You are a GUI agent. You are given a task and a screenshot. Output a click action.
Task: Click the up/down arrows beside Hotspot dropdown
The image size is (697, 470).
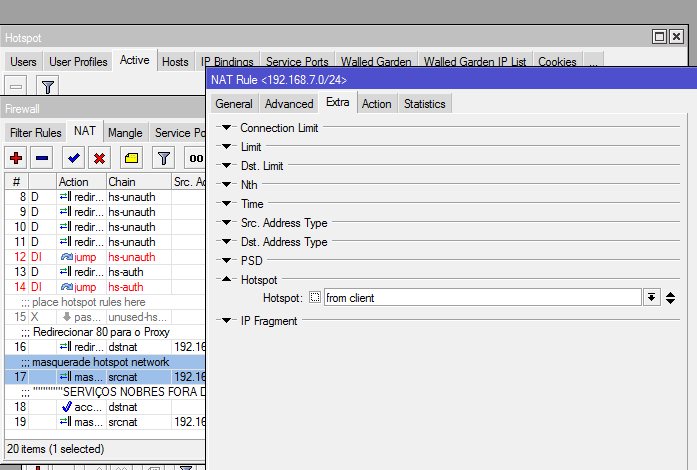click(x=670, y=297)
